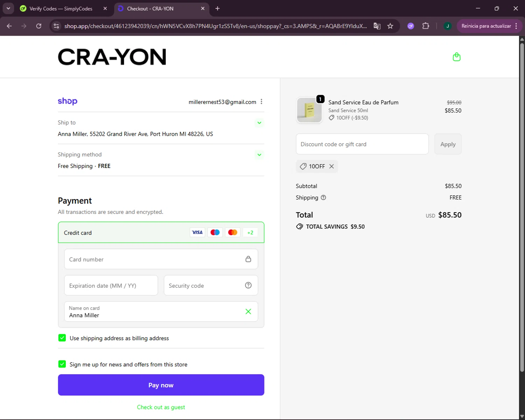View site information icon in address bar

[x=56, y=26]
